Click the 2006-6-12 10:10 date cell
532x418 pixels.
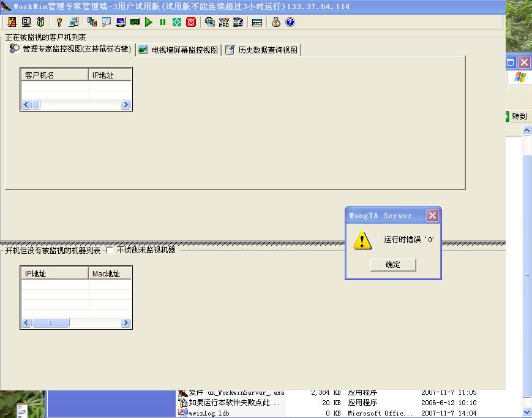point(449,403)
